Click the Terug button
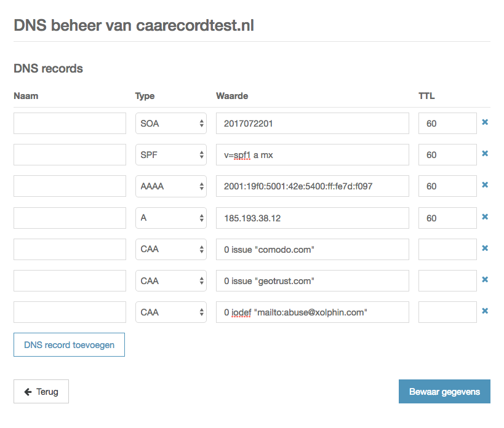 click(41, 391)
